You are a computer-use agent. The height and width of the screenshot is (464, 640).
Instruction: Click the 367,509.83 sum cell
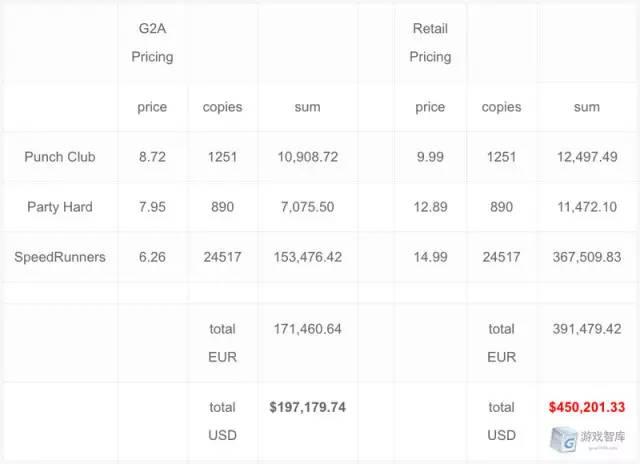tap(587, 257)
